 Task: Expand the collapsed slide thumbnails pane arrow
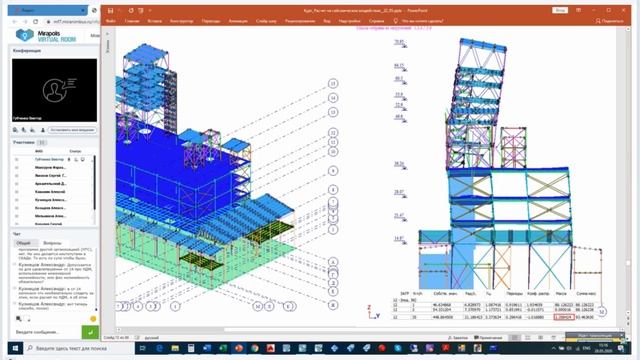(x=108, y=33)
